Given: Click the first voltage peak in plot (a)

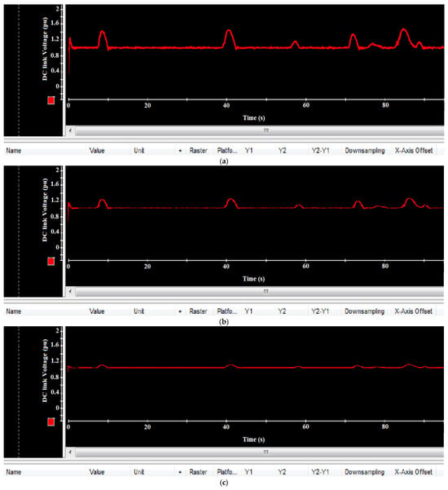Looking at the screenshot, I should coord(102,32).
